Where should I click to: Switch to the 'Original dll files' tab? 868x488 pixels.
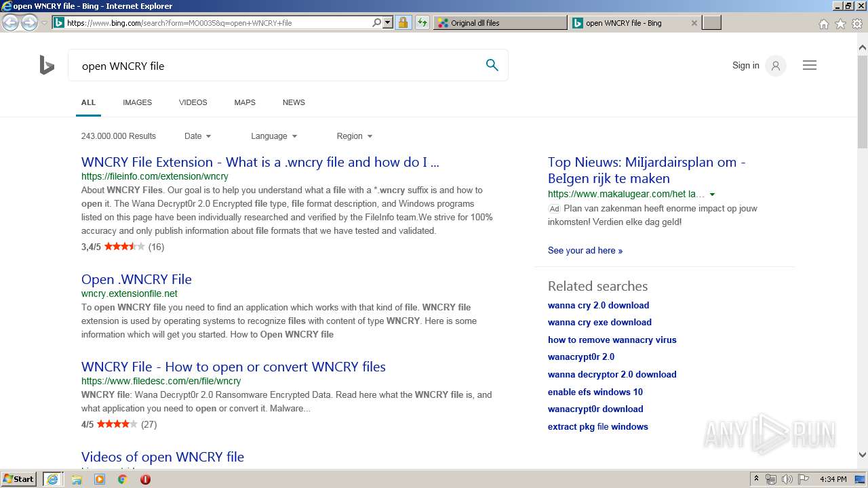point(500,23)
